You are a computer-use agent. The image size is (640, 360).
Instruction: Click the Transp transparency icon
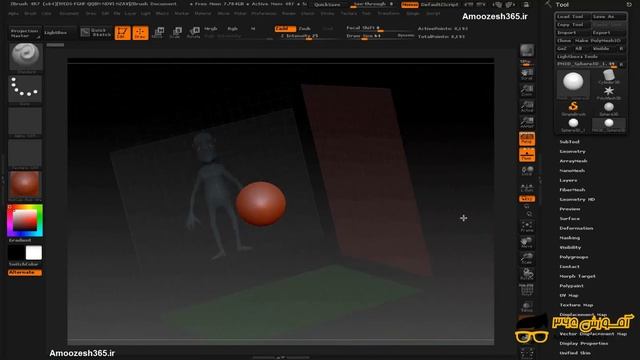[x=527, y=307]
